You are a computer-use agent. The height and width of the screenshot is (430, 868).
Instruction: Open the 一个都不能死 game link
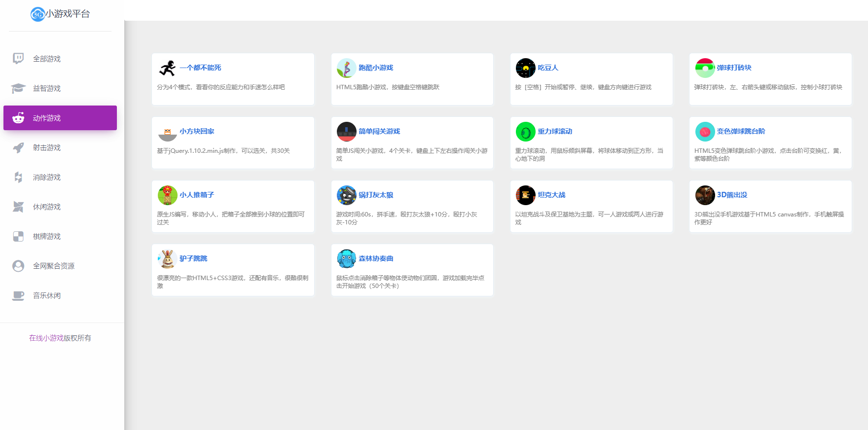click(200, 68)
